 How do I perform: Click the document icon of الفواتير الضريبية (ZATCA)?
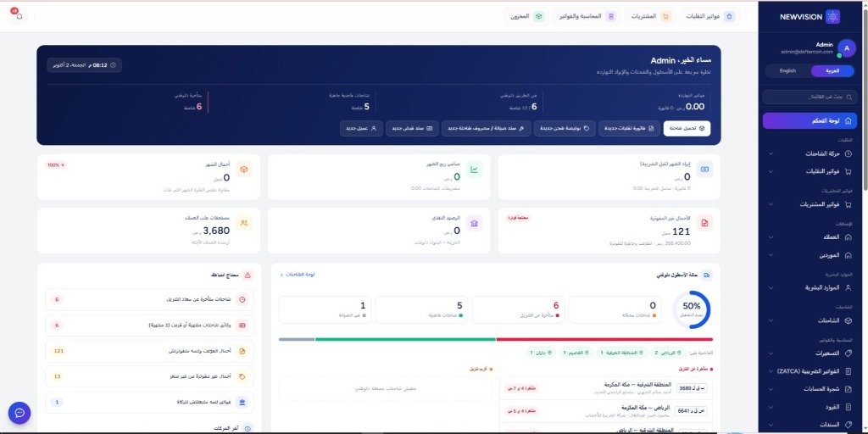(849, 371)
